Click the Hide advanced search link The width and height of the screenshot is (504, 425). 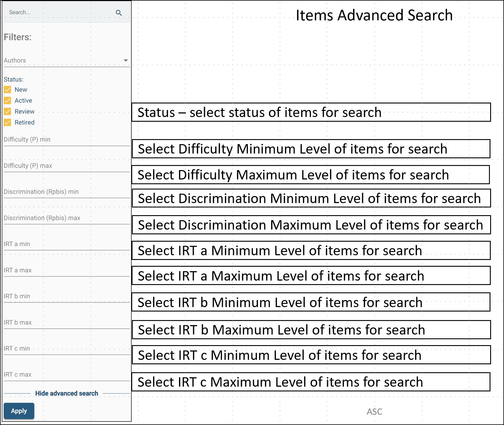(x=67, y=393)
